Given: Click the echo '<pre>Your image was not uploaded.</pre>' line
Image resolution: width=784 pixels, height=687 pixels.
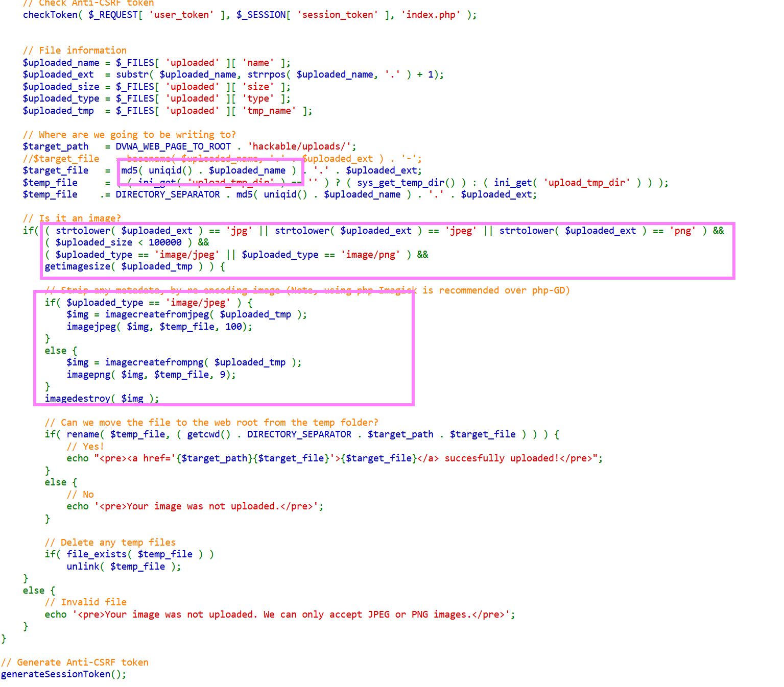Looking at the screenshot, I should coord(195,506).
